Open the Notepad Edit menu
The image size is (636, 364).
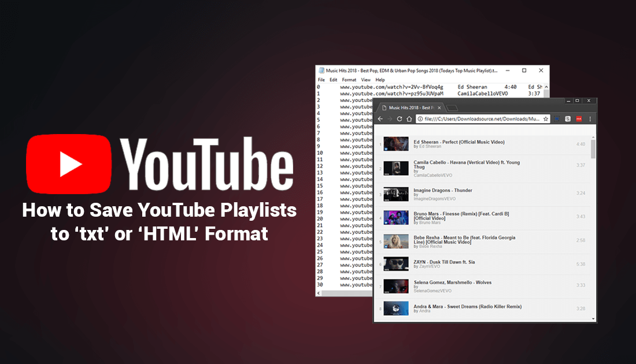tap(334, 80)
